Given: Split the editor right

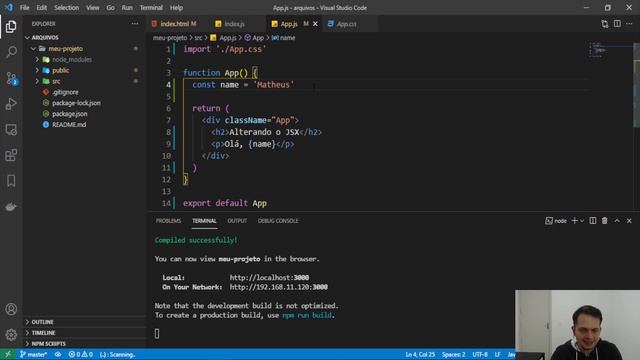Looking at the screenshot, I should 617,24.
